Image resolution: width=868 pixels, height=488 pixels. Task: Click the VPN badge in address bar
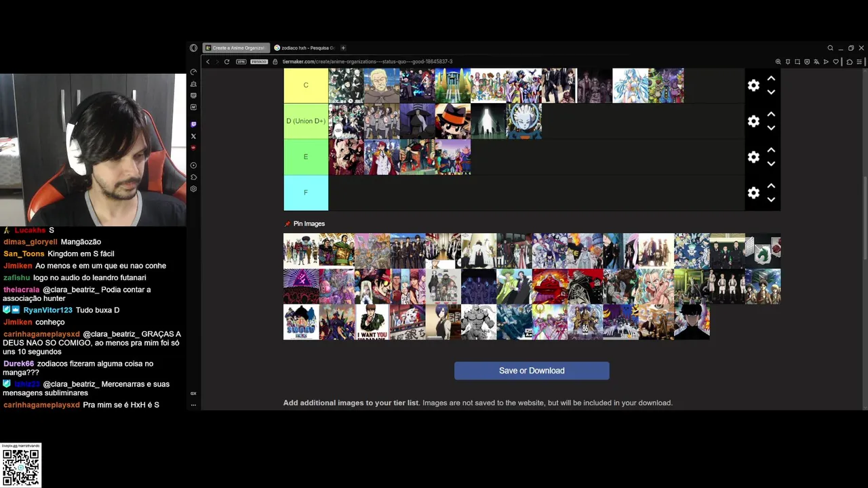[241, 62]
